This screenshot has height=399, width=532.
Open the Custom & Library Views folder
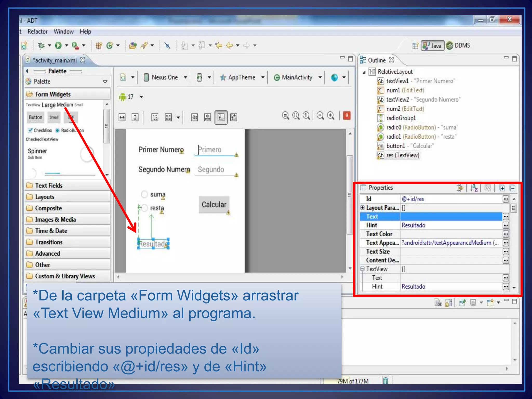click(x=68, y=276)
